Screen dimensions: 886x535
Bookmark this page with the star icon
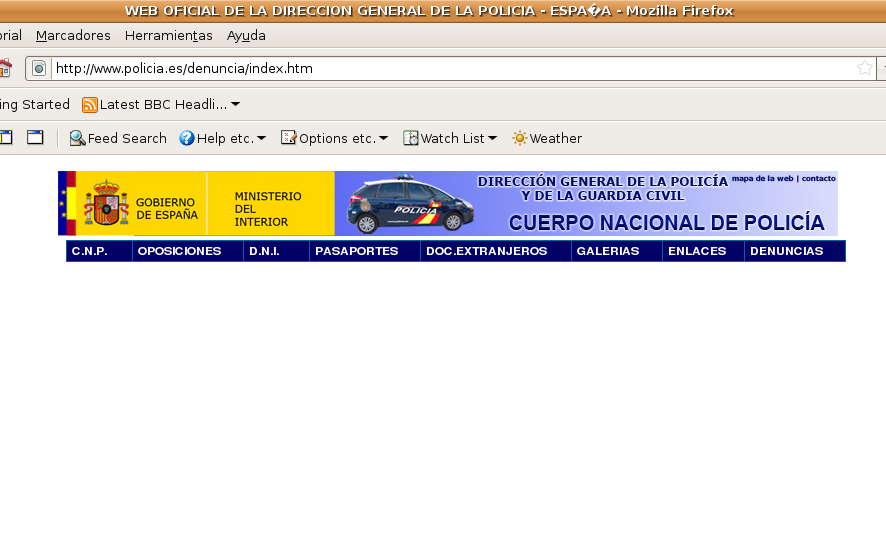pyautogui.click(x=864, y=68)
